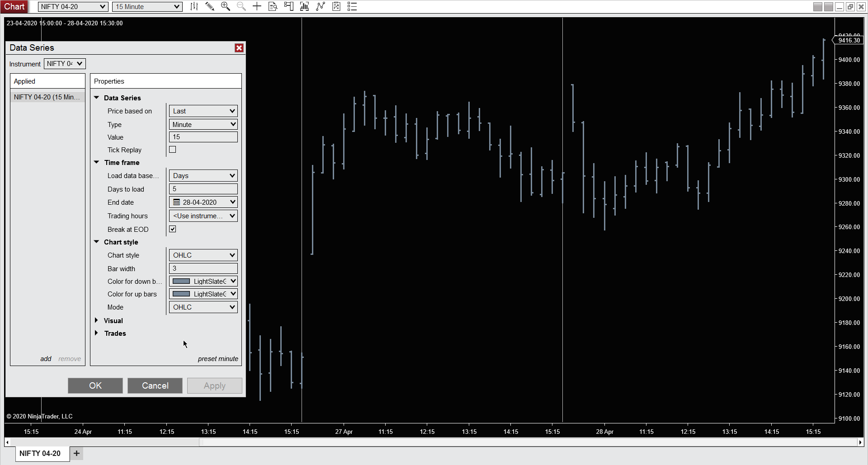Screen dimensions: 868x465
Task: Expand the Trades section
Action: pos(96,333)
